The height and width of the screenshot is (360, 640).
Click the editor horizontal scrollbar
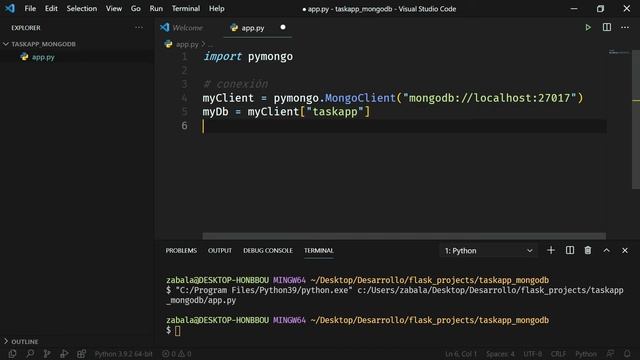point(404,236)
